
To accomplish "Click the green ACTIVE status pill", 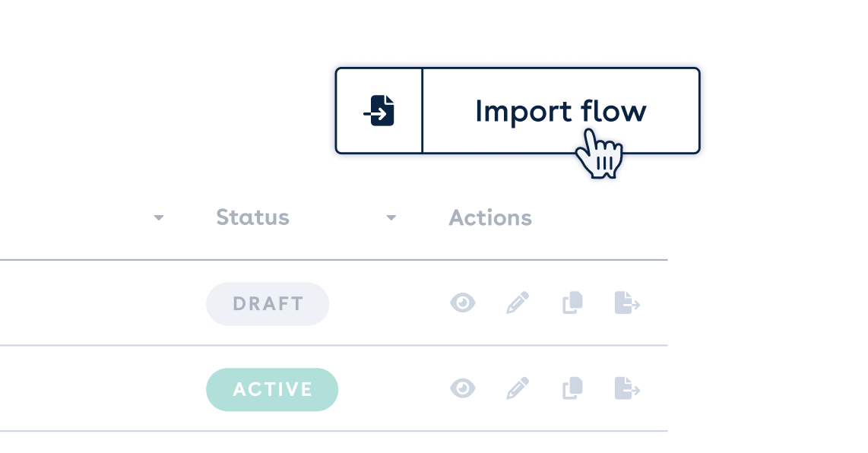I will tap(272, 388).
